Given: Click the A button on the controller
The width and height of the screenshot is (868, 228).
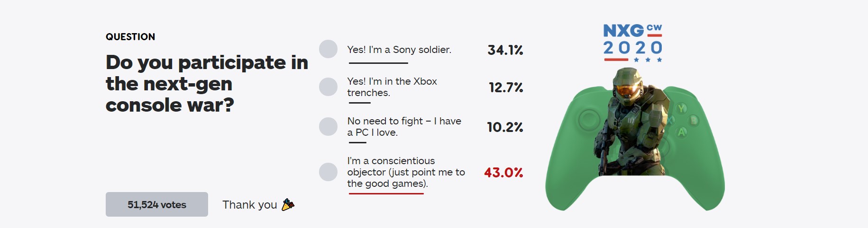Looking at the screenshot, I should click(682, 132).
